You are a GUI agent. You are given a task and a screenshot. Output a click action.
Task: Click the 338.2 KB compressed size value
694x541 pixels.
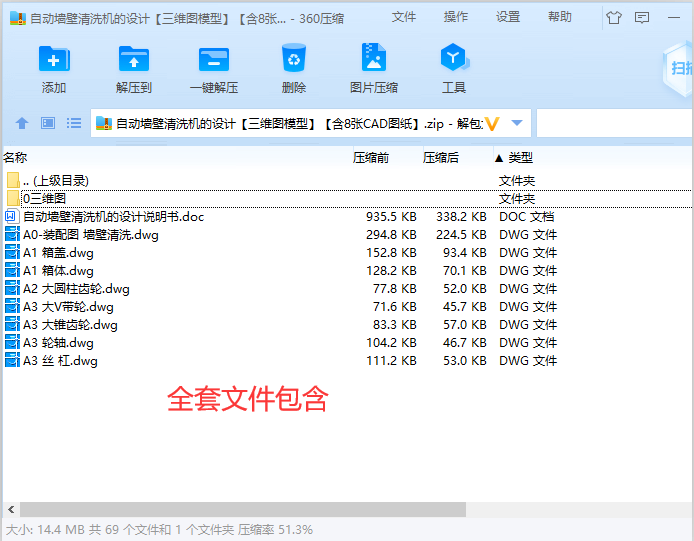point(461,216)
